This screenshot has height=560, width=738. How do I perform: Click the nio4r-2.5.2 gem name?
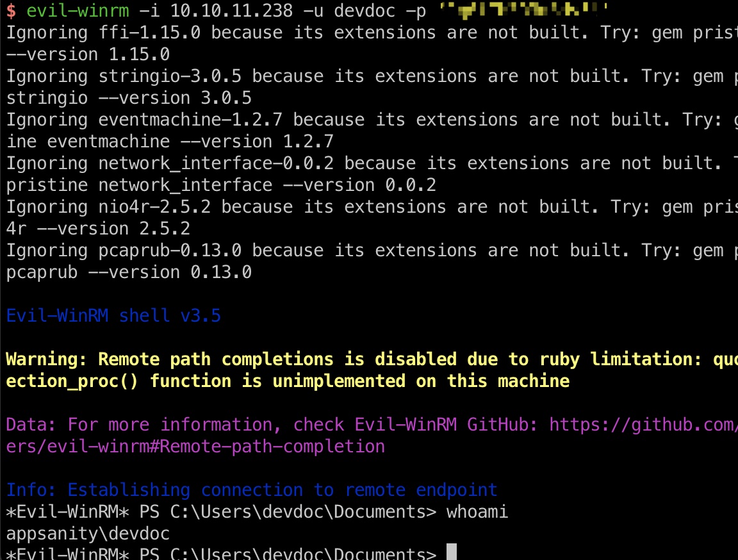155,206
